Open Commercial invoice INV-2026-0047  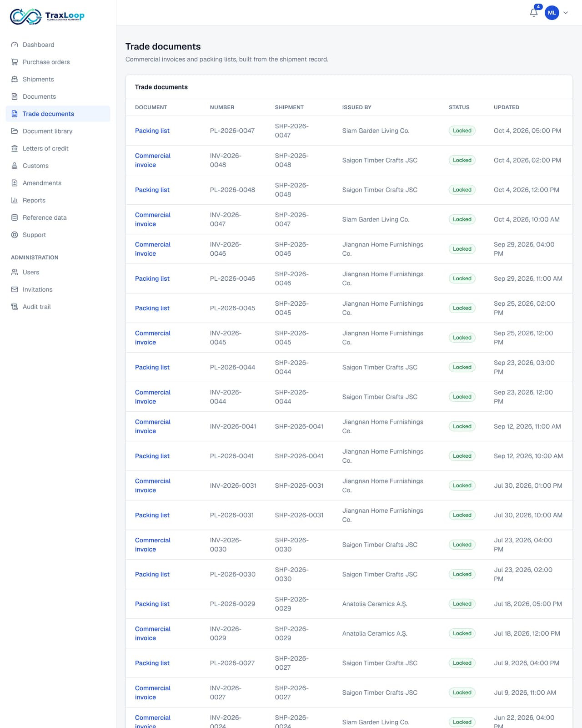[x=153, y=219]
